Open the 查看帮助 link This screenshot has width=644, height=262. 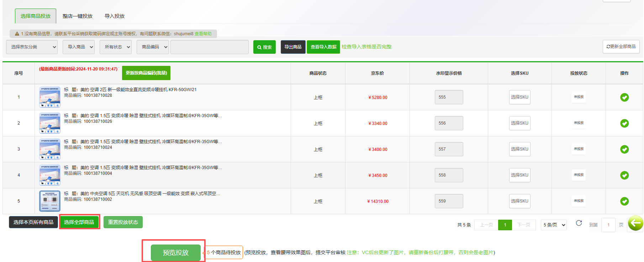[203, 34]
